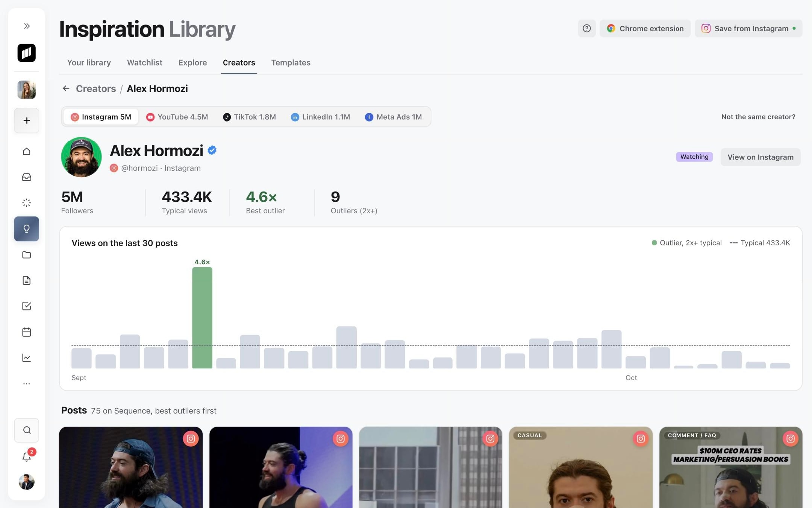Click the Chrome extension button
812x508 pixels.
point(645,29)
